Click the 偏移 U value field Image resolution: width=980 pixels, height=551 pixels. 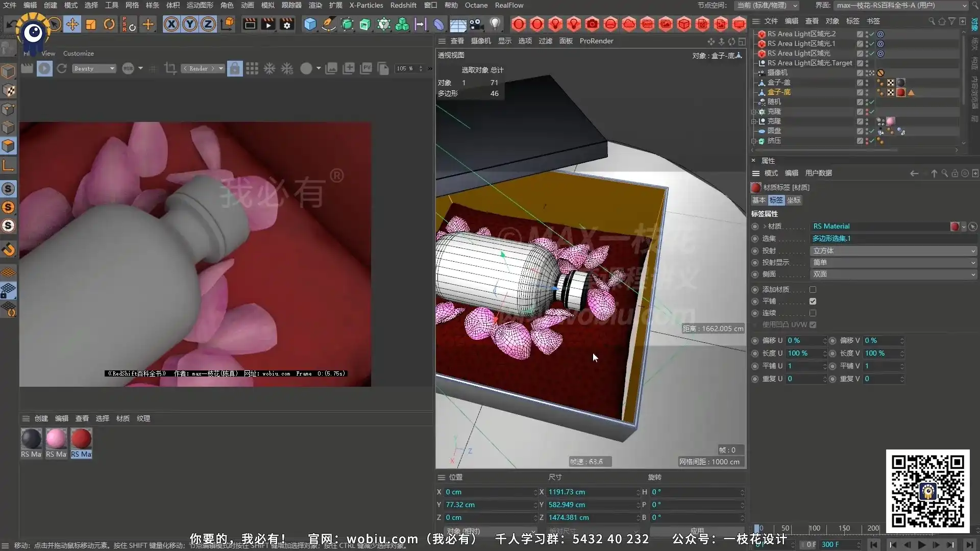point(804,340)
